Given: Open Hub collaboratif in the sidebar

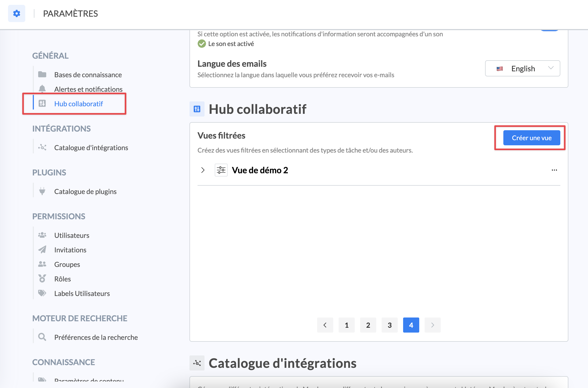Looking at the screenshot, I should (x=78, y=104).
